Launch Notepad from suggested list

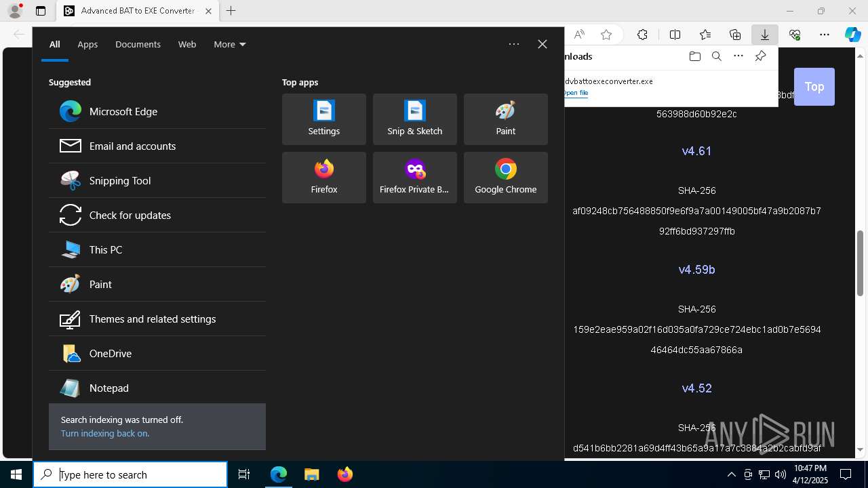tap(157, 388)
